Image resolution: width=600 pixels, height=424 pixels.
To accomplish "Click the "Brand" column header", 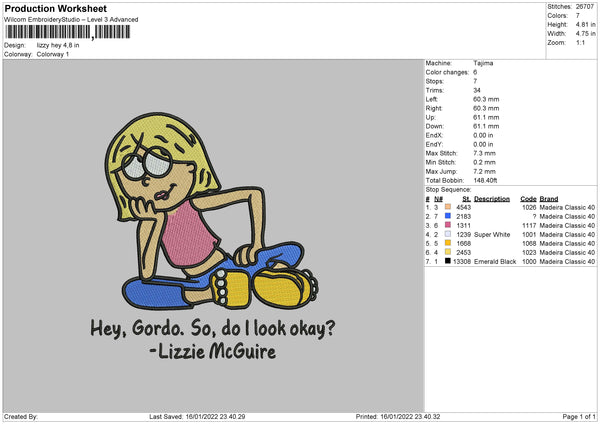I will pos(549,199).
